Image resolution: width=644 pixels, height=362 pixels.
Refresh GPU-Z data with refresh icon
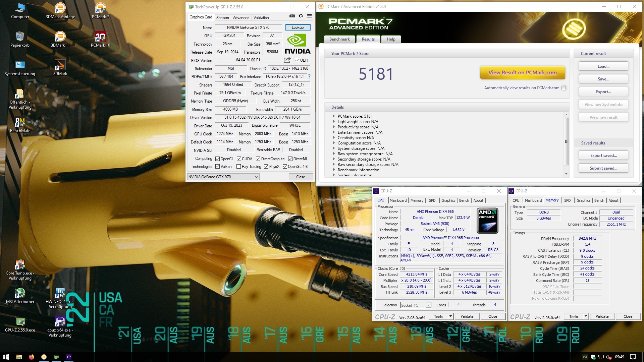pos(301,16)
